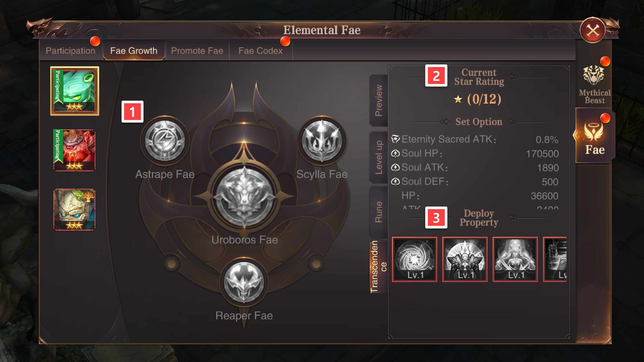Select the swirl vortex deploy property icon

coord(414,259)
